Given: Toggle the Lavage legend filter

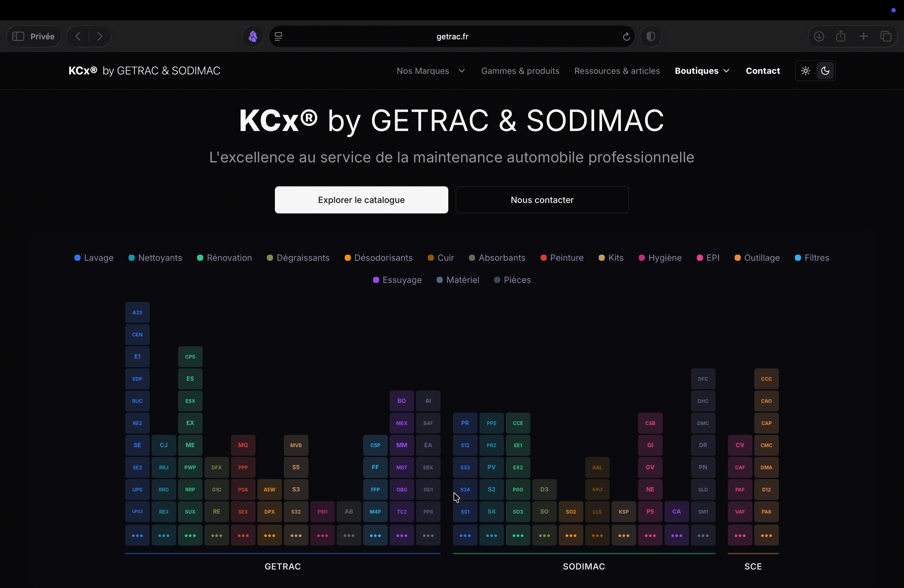Looking at the screenshot, I should [x=94, y=258].
